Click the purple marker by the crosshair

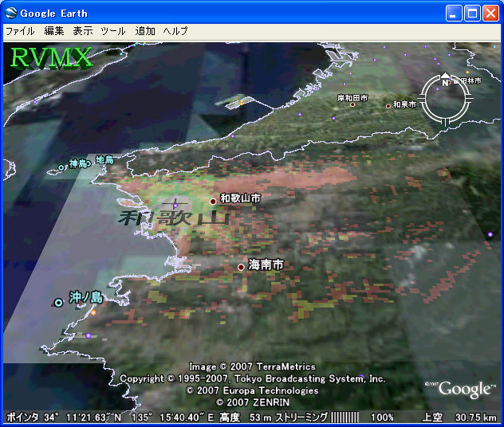[175, 206]
